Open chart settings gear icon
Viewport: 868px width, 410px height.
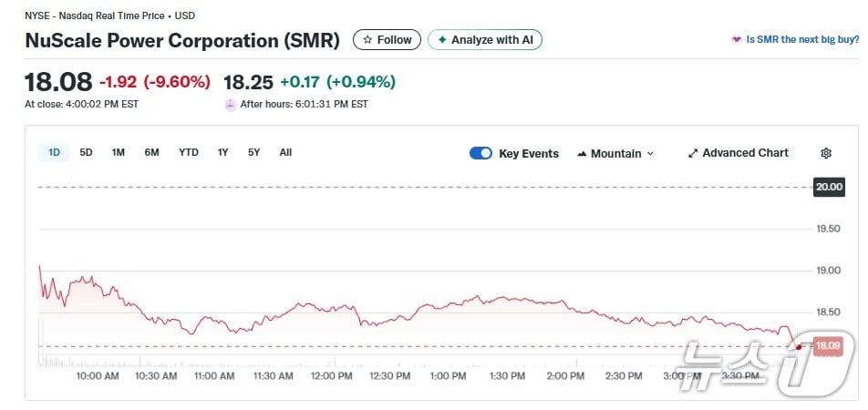click(826, 153)
